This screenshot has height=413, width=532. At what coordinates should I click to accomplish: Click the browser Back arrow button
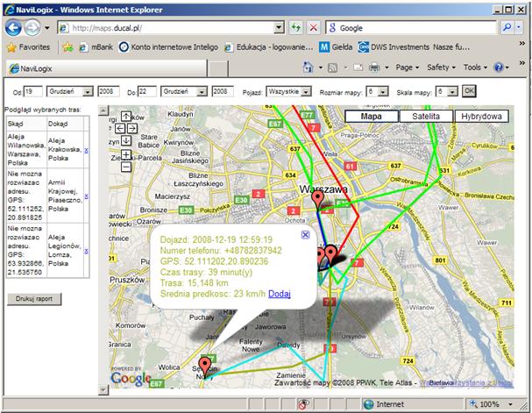pos(13,28)
